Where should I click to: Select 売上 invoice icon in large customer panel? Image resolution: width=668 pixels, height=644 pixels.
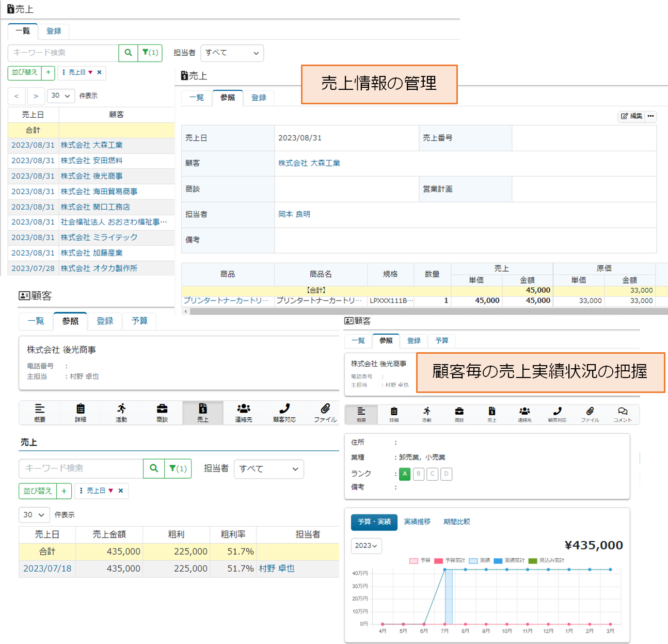pyautogui.click(x=203, y=413)
